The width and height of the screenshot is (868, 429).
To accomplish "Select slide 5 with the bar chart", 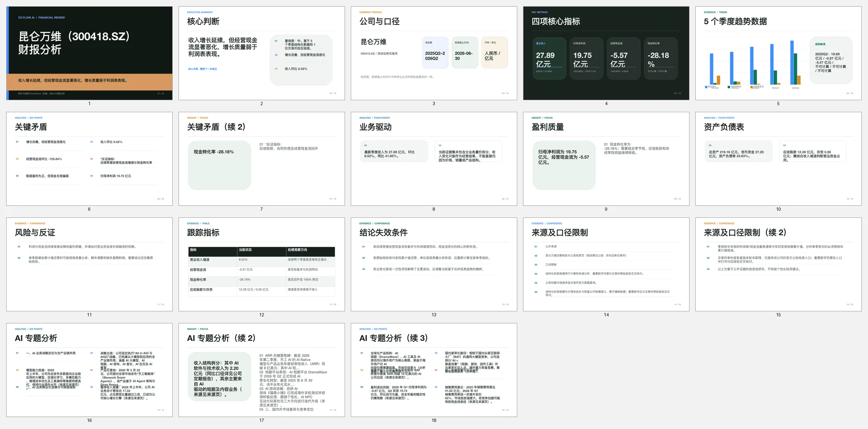I will (x=779, y=53).
